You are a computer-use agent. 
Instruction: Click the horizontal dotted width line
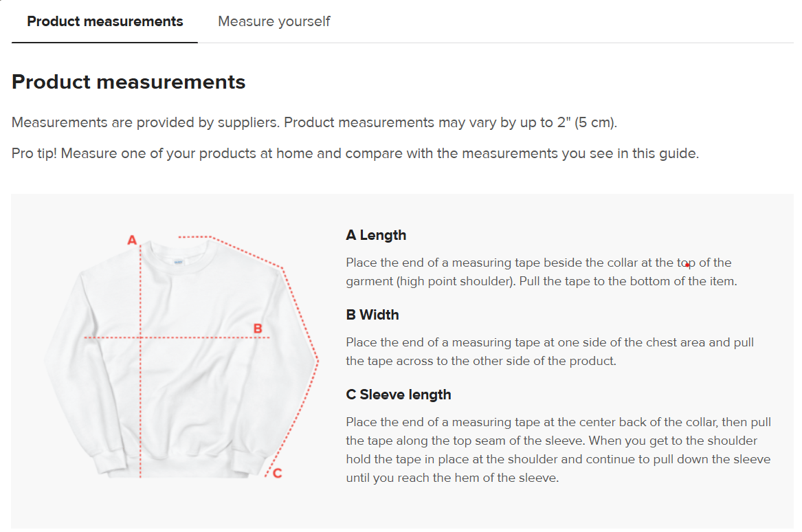(199, 337)
